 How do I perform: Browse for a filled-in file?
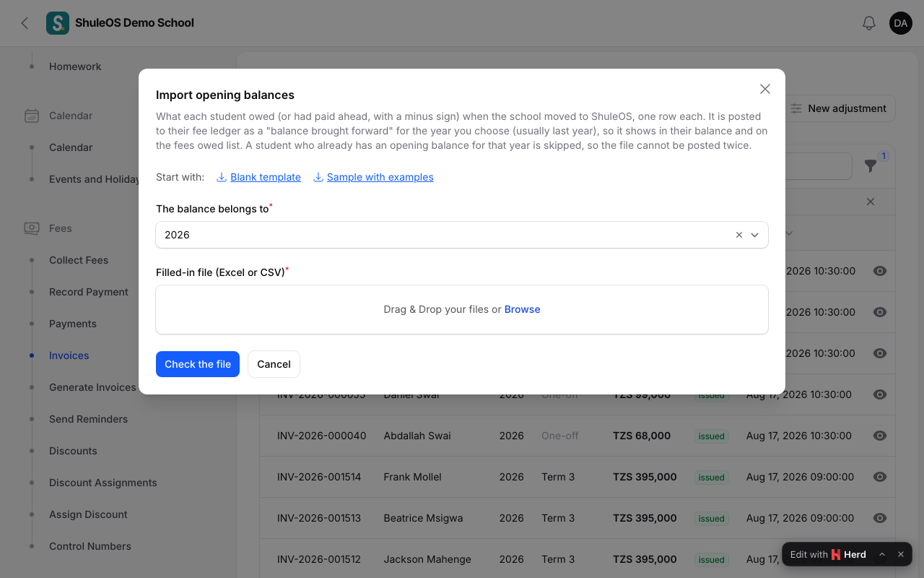click(x=523, y=309)
